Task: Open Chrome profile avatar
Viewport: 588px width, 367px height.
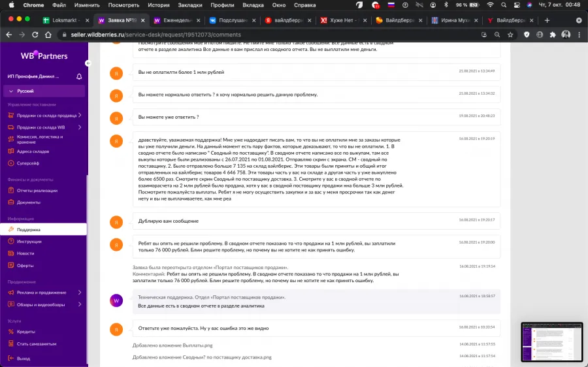Action: tap(566, 35)
